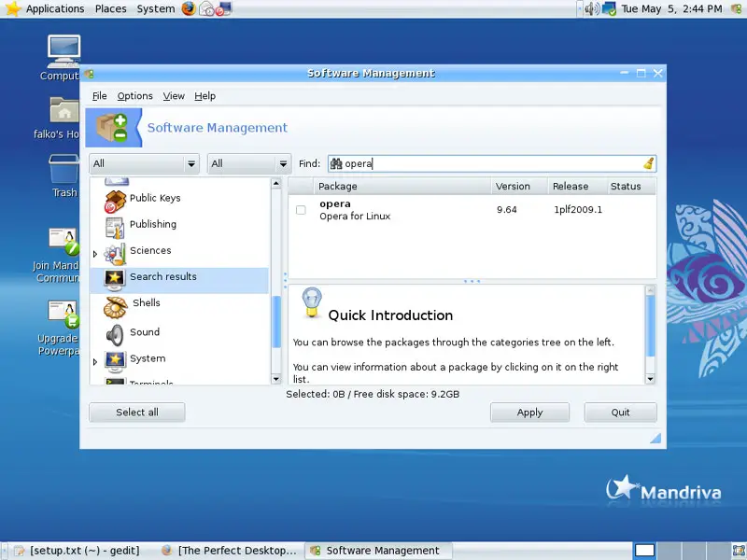747x560 pixels.
Task: Click the package update applet beside the clock
Action: (736, 8)
